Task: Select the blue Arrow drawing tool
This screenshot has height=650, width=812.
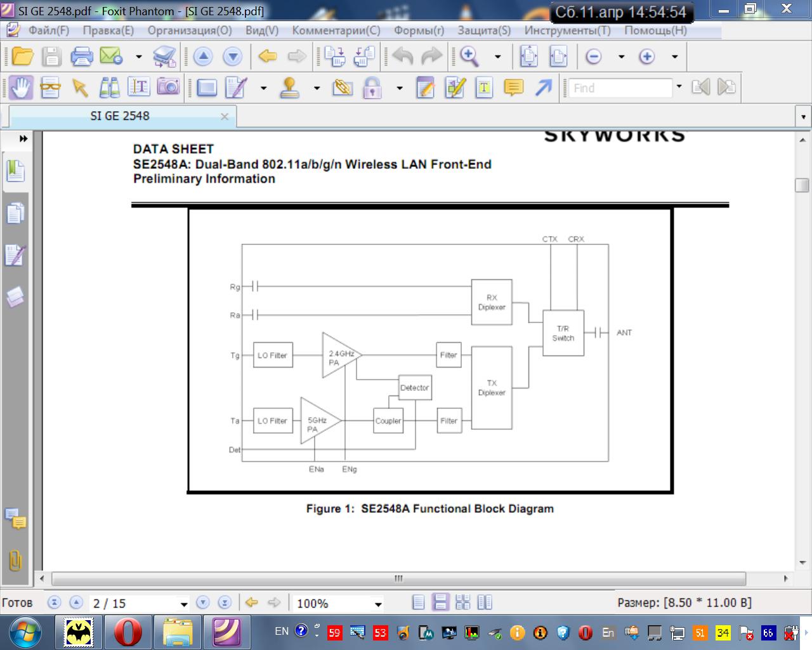Action: 543,88
